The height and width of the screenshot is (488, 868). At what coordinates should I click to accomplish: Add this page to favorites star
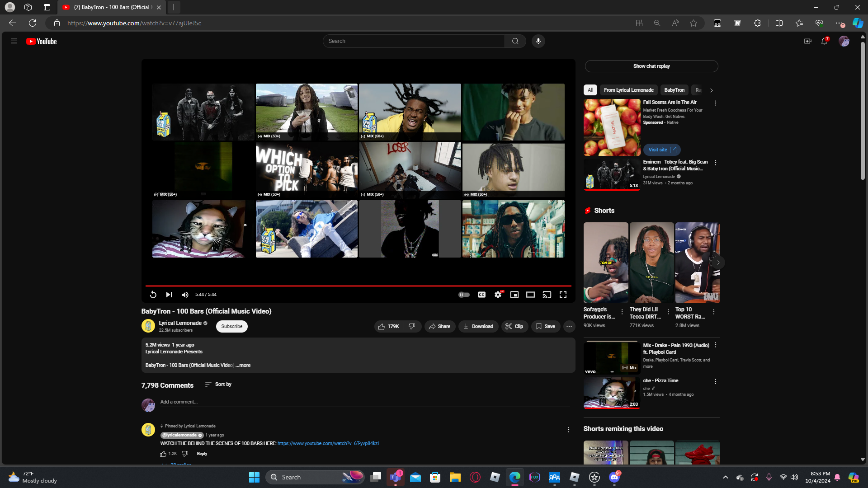693,23
